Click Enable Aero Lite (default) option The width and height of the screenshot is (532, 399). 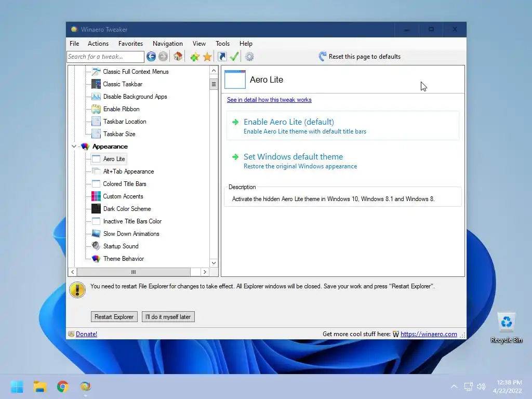[x=343, y=126]
